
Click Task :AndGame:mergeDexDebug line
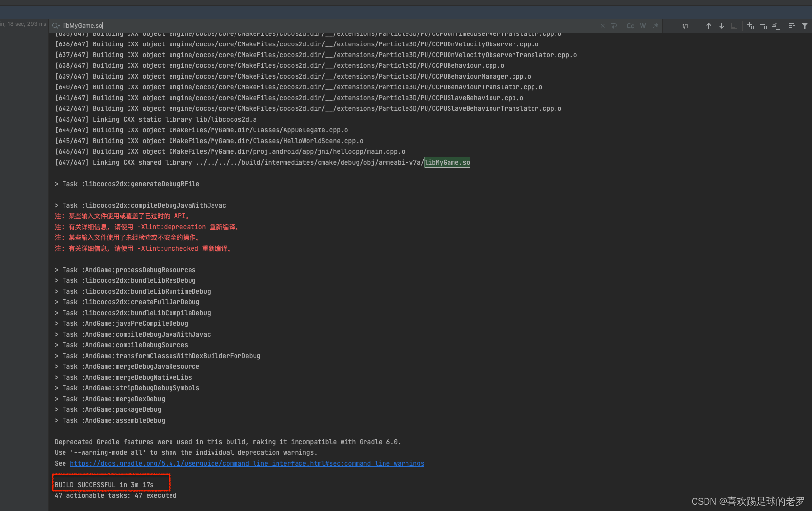pyautogui.click(x=110, y=399)
